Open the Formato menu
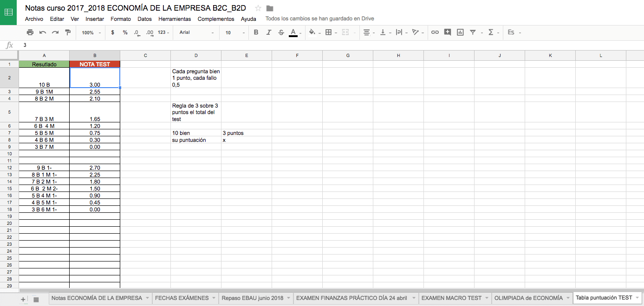 (121, 19)
